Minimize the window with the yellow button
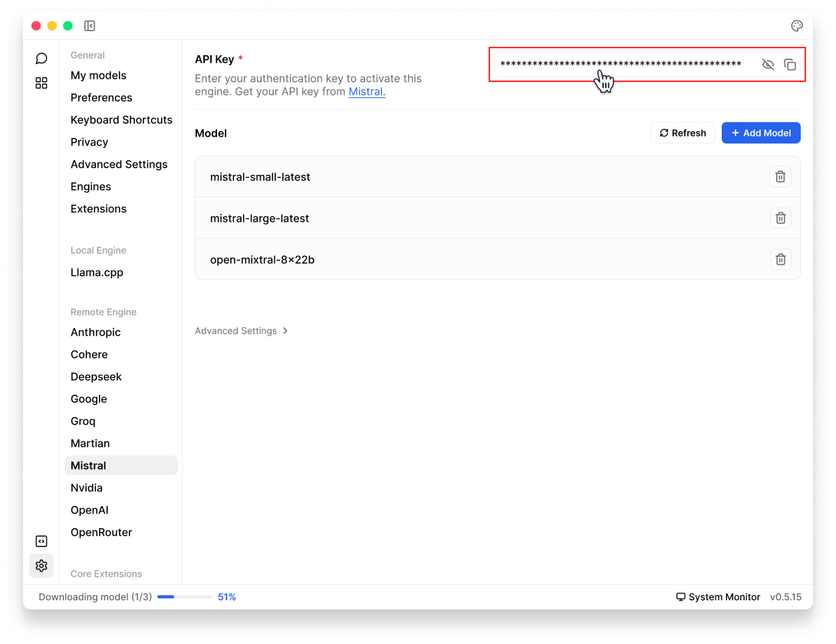The image size is (836, 644). click(51, 25)
